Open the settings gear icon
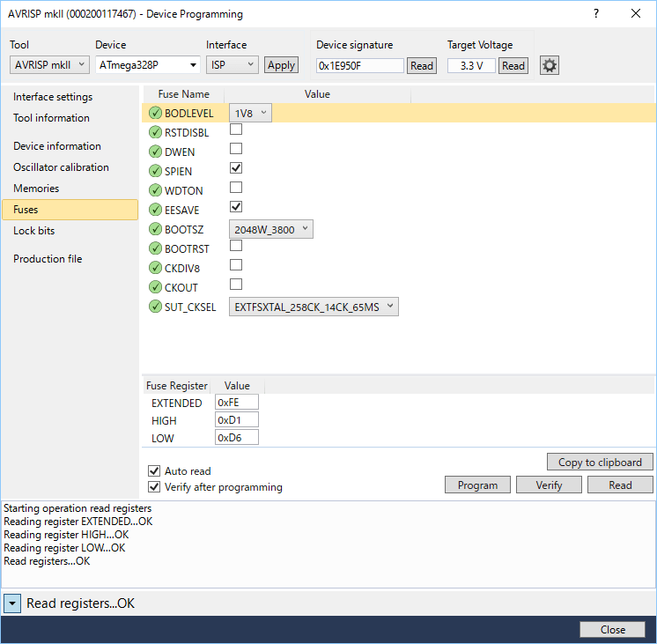This screenshot has width=657, height=644. click(549, 65)
